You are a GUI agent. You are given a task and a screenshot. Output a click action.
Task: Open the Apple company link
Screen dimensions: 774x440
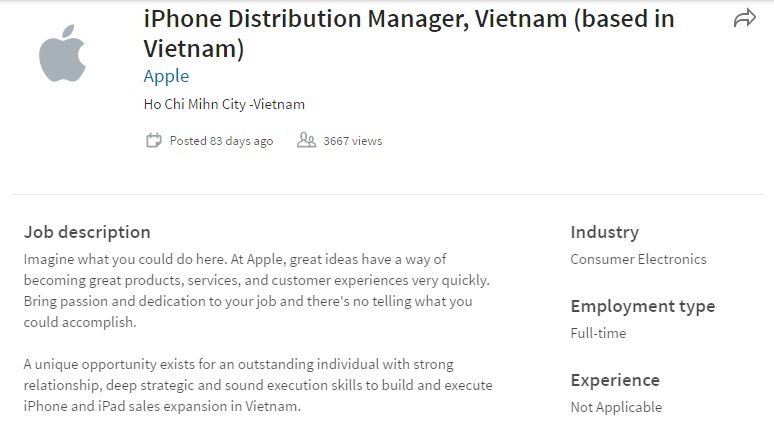coord(166,76)
